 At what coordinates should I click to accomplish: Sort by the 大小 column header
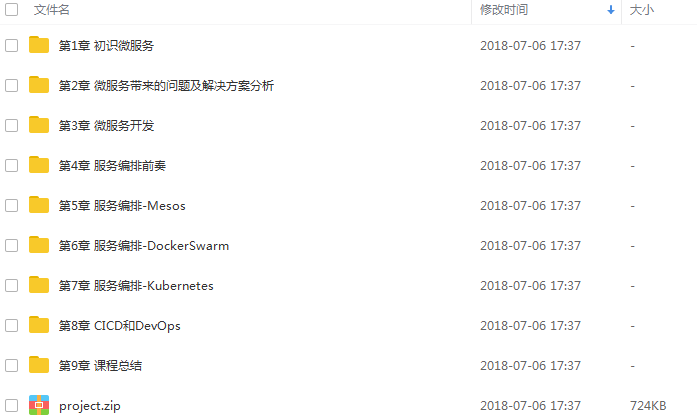coord(641,10)
